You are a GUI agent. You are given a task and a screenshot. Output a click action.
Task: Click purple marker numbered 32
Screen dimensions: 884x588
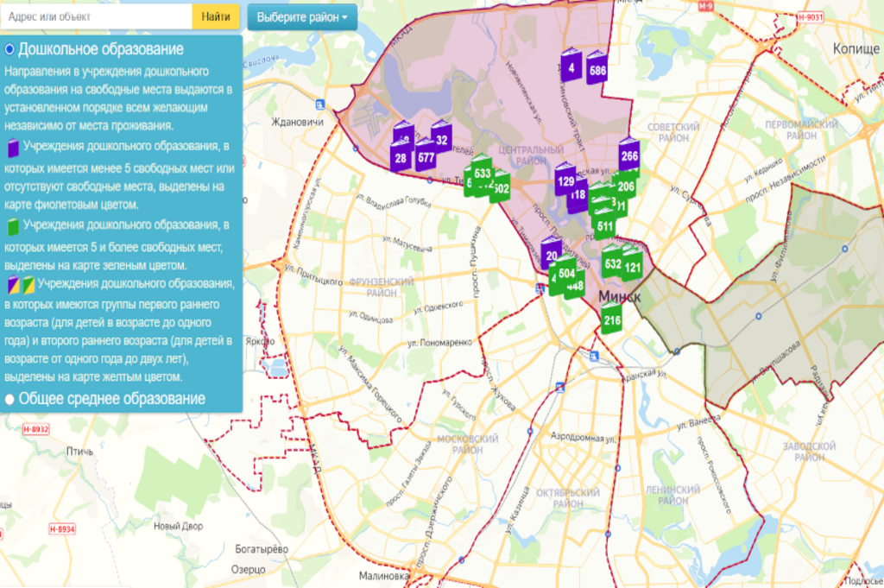(441, 138)
